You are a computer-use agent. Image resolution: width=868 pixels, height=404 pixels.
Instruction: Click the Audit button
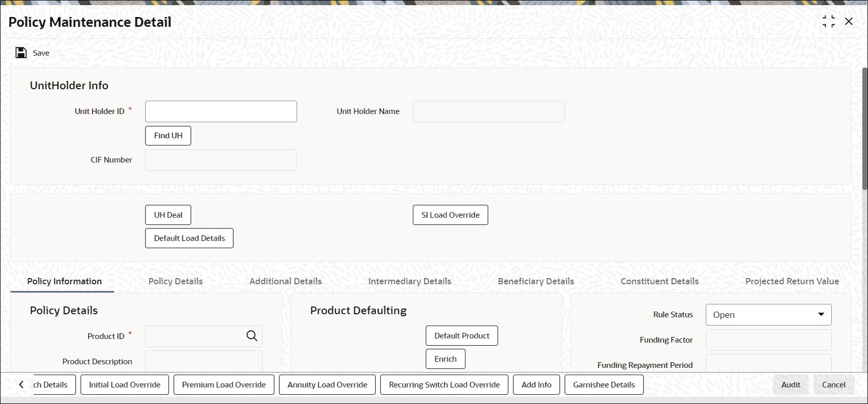pos(791,385)
